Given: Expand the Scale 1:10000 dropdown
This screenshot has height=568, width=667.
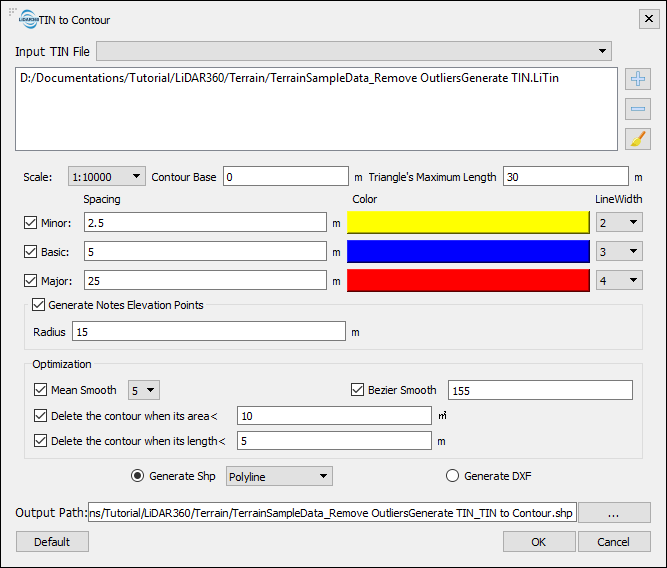Looking at the screenshot, I should click(x=107, y=177).
